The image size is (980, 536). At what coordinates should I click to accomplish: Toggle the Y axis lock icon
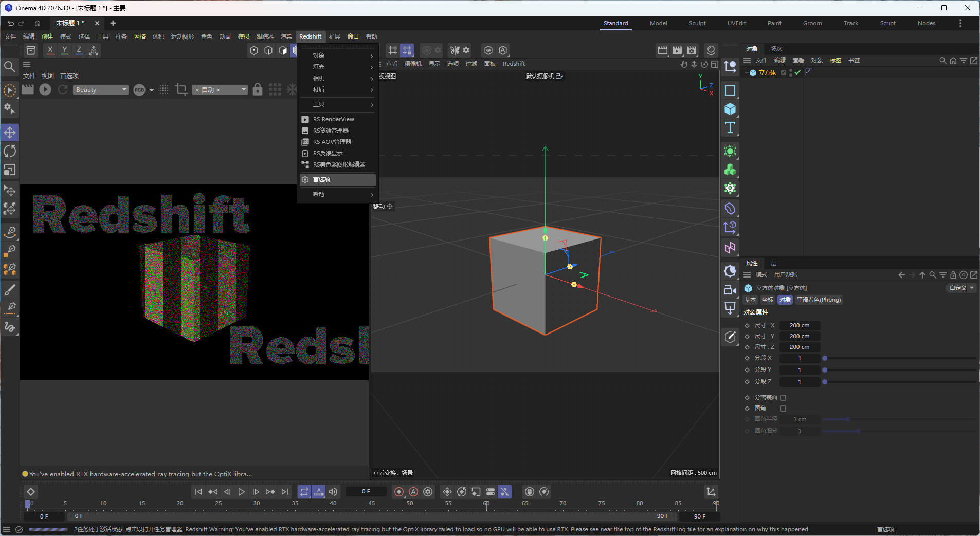point(64,50)
